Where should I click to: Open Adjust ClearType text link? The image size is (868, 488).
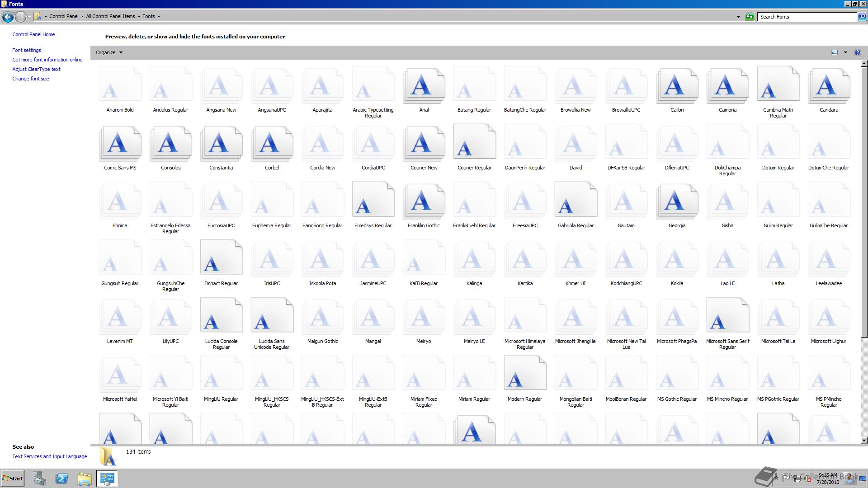click(36, 69)
